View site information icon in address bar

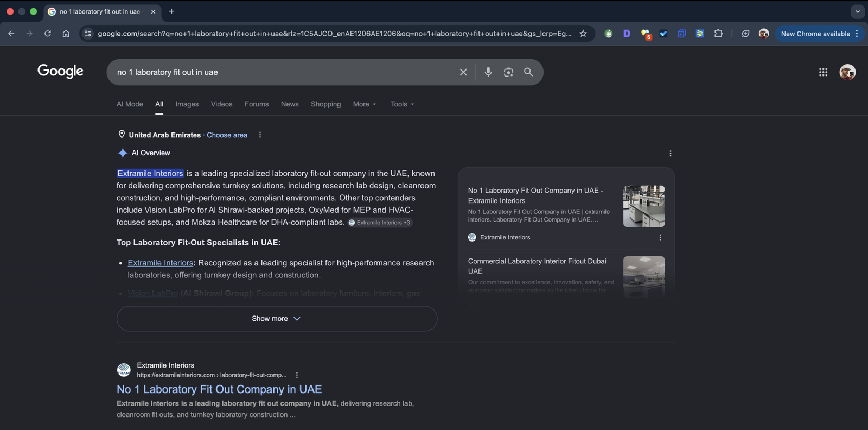[x=87, y=34]
